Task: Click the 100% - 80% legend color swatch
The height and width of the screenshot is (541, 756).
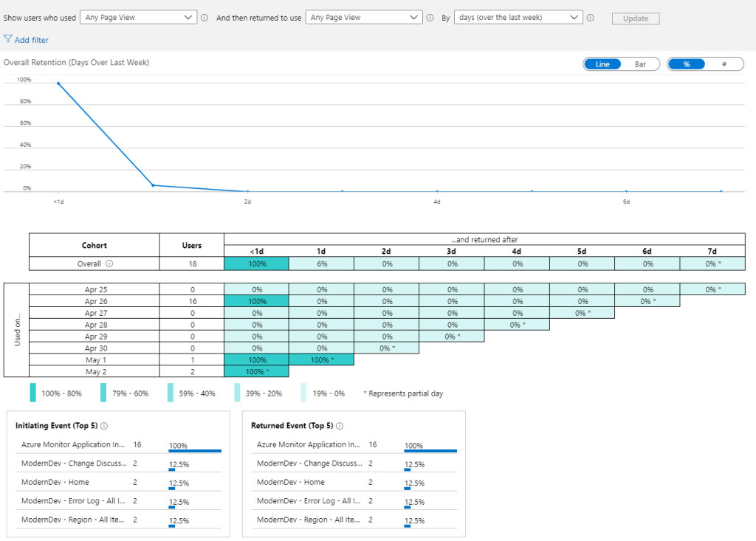Action: (32, 393)
